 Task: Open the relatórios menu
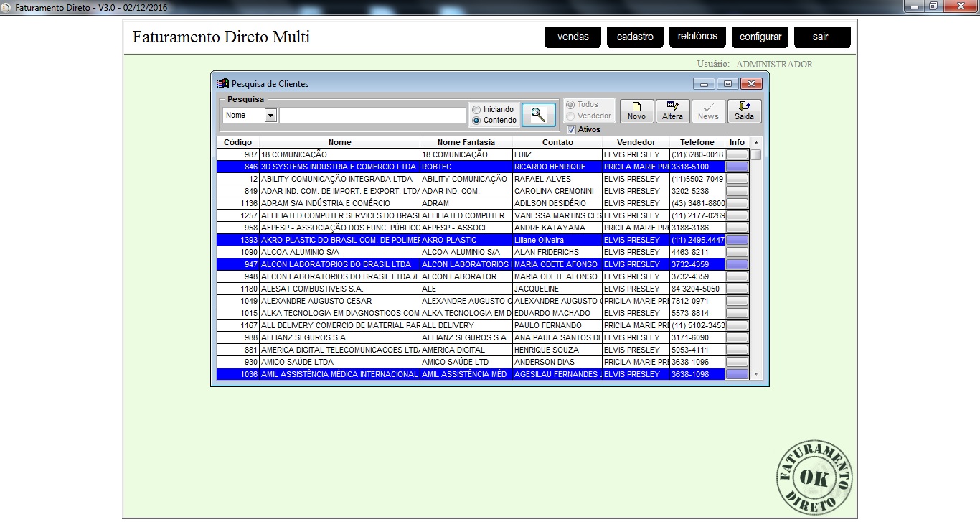coord(697,37)
